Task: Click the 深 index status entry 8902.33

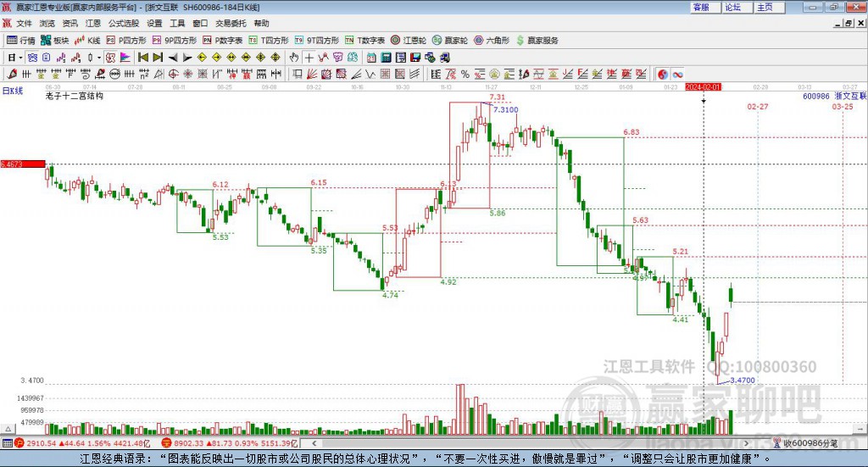Action: 231,443
